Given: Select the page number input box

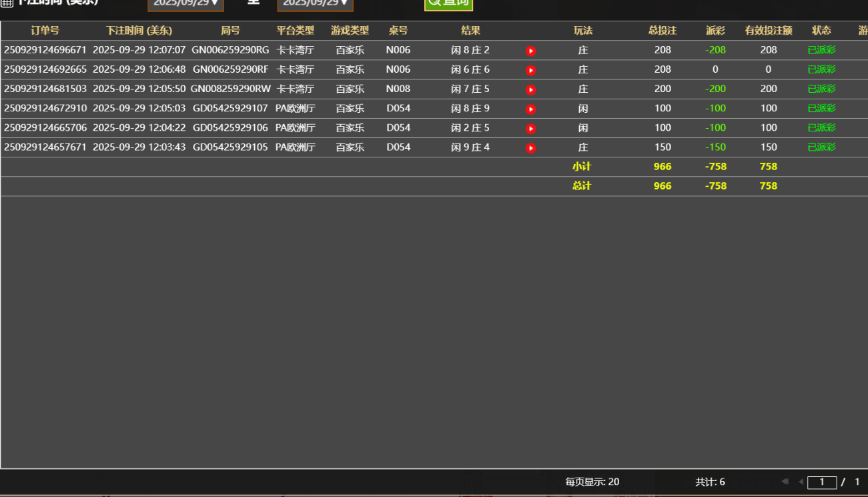Looking at the screenshot, I should (x=822, y=482).
